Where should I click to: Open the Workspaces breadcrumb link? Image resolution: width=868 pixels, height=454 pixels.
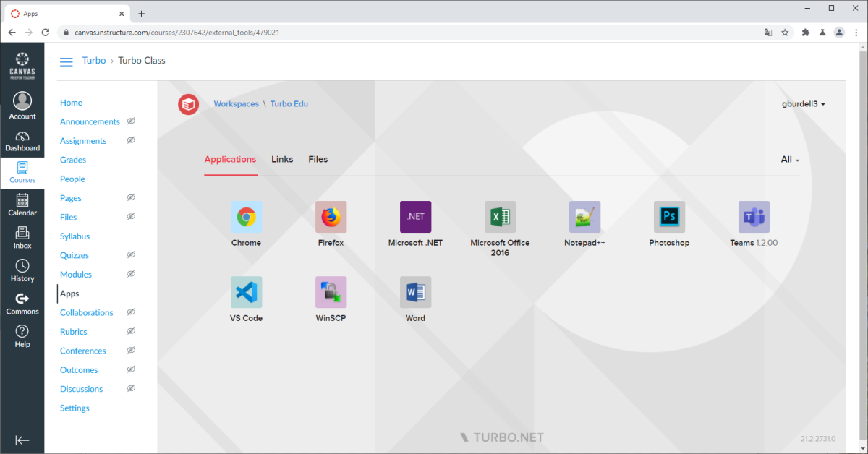[x=236, y=103]
